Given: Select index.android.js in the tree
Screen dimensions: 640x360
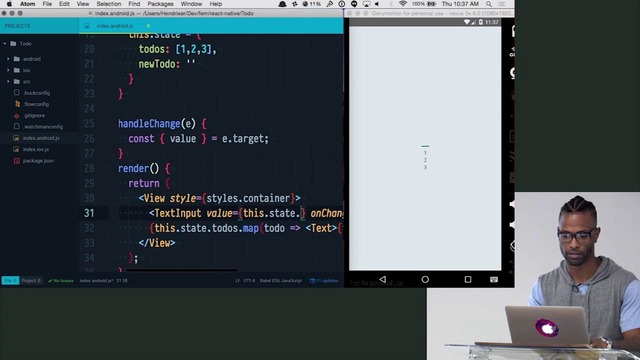Looking at the screenshot, I should click(x=41, y=138).
